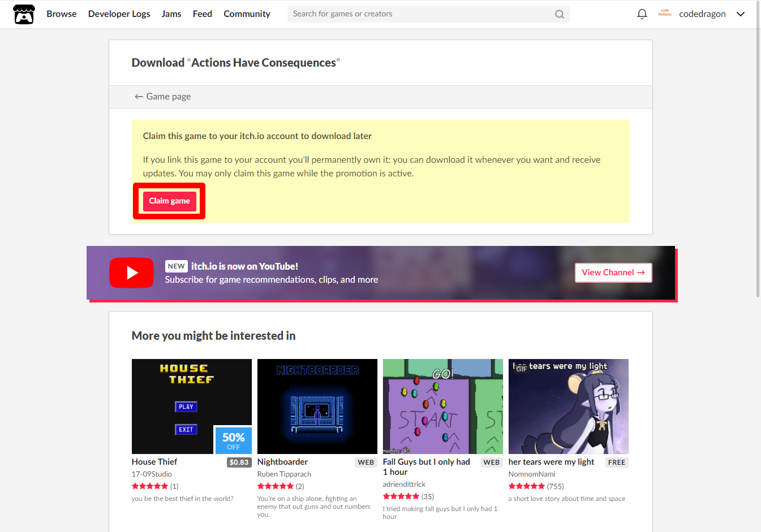The image size is (761, 532).
Task: Click the $0.83 price tag
Action: point(239,462)
